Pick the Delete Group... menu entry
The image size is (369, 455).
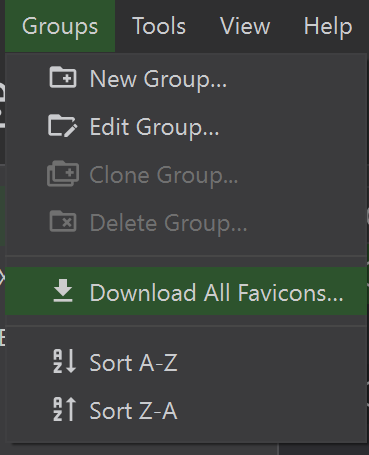(186, 223)
